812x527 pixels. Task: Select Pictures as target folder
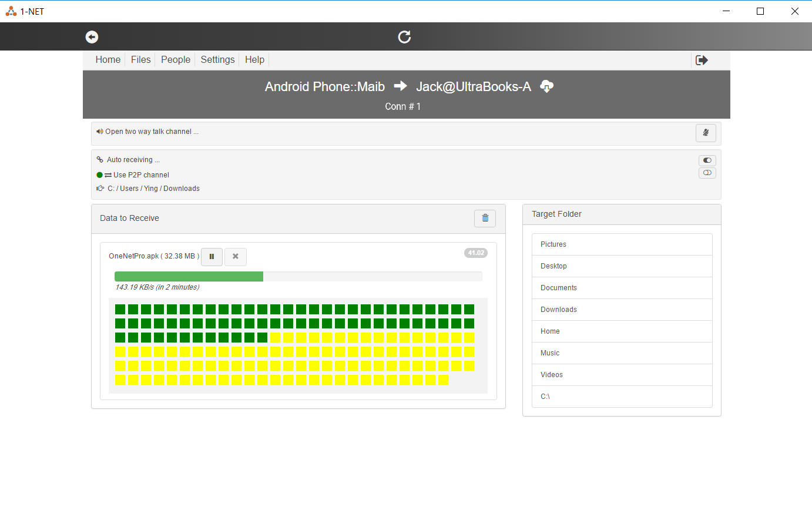tap(622, 244)
